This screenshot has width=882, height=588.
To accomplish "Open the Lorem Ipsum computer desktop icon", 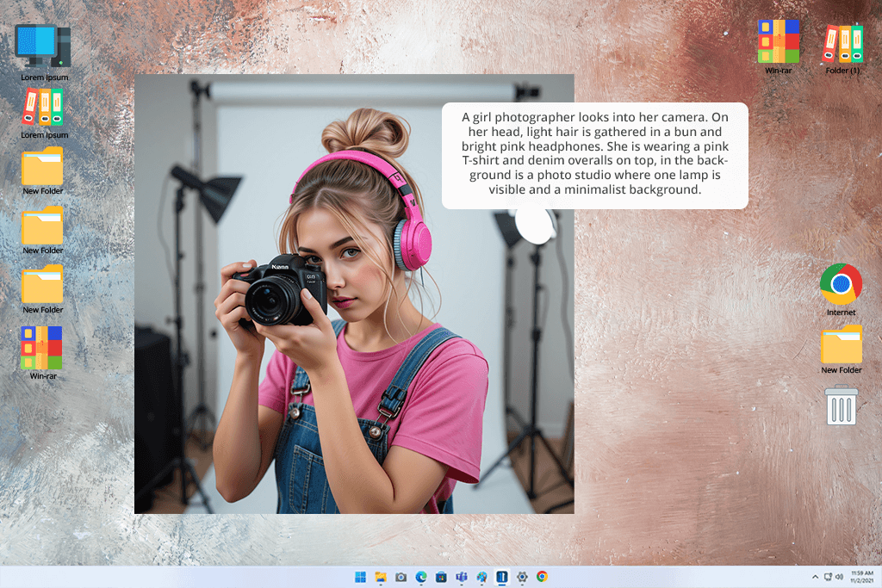I will [43, 46].
